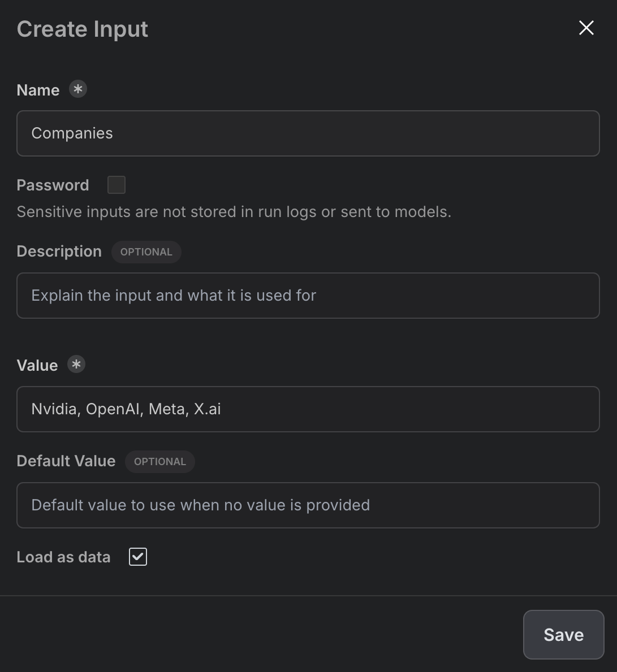Viewport: 617px width, 672px height.
Task: Click the Description field label
Action: point(59,251)
